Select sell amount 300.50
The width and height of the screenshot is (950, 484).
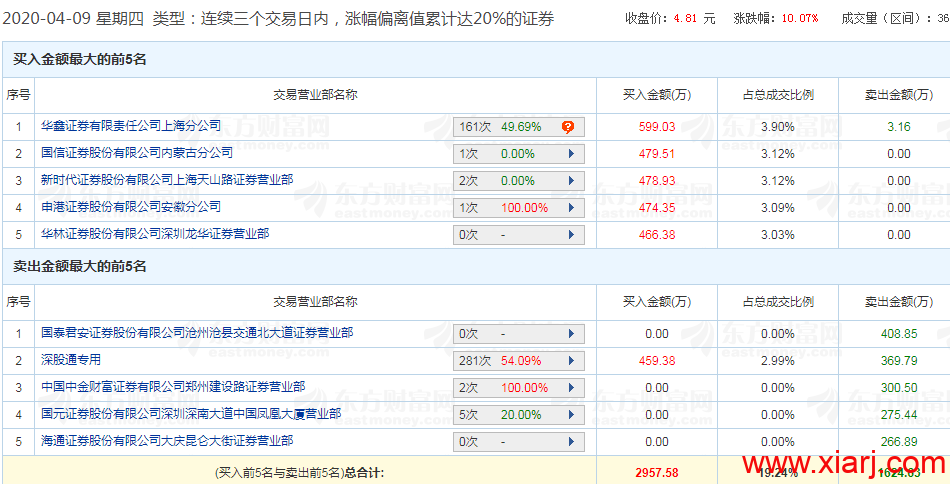(899, 388)
